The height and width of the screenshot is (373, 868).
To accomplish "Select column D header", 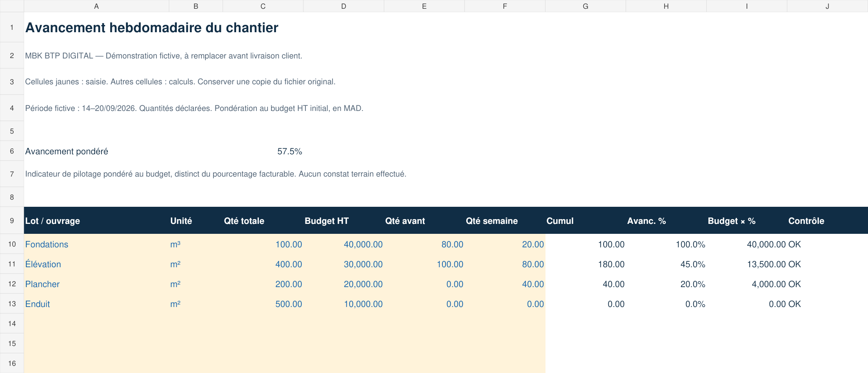I will 344,6.
